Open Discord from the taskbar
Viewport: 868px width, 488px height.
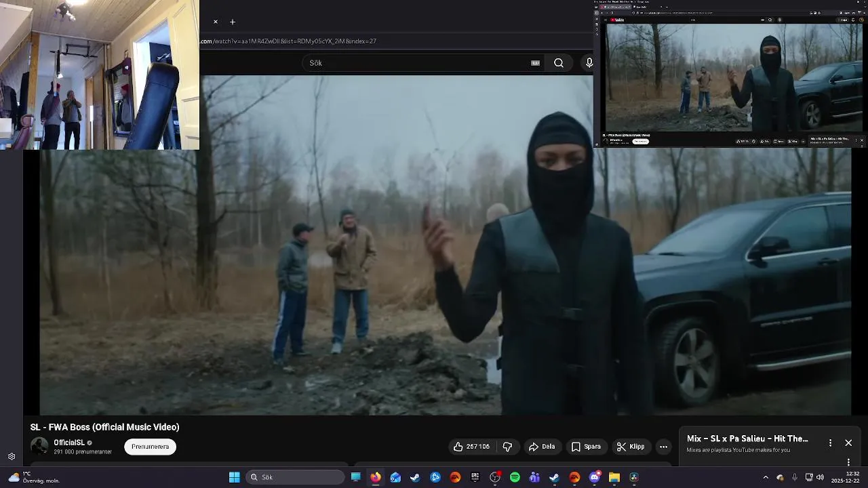point(595,477)
